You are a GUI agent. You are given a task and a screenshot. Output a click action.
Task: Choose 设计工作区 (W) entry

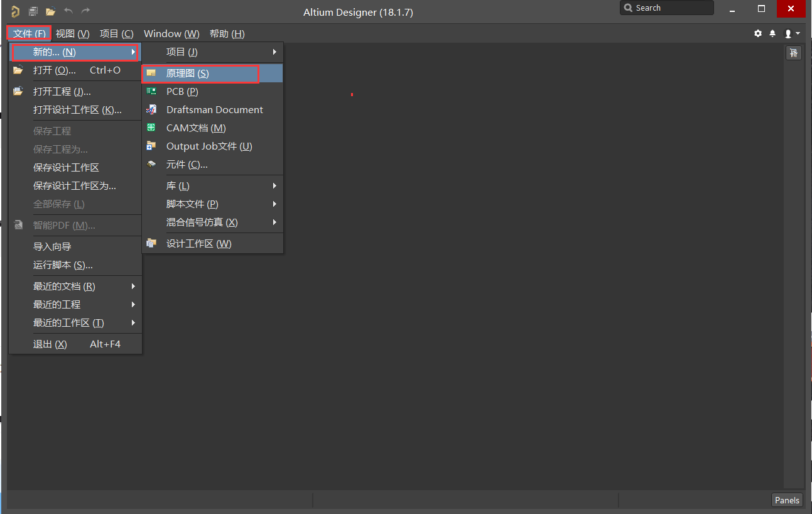click(x=212, y=244)
